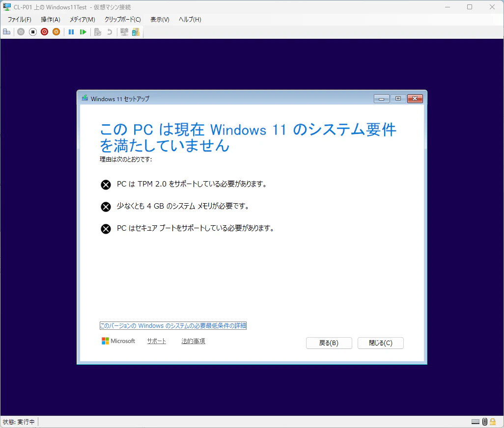Click the Windows 11 セットアップ title text
Screen dimensions: 504x428
click(120, 99)
